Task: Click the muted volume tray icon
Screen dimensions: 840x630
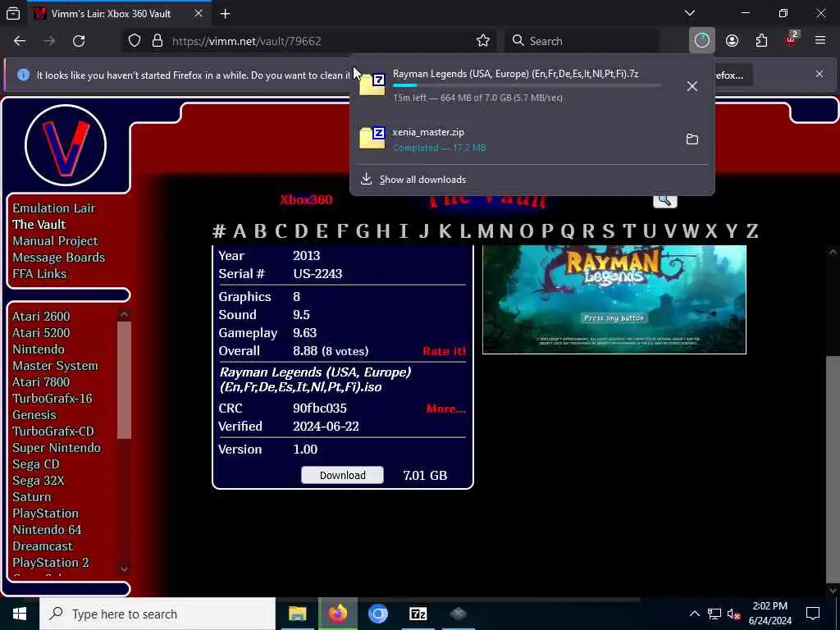Action: point(733,614)
